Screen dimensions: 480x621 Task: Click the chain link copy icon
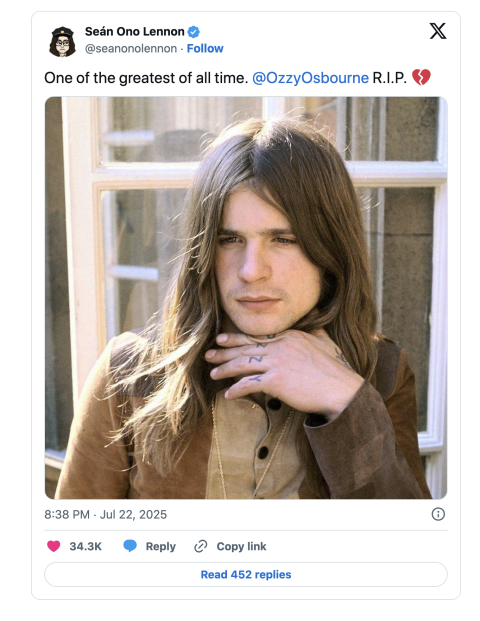coord(200,546)
